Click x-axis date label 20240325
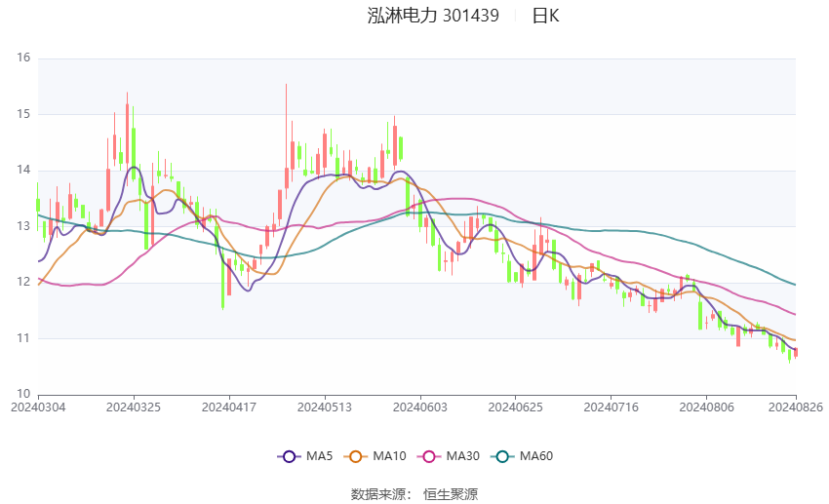829x504 pixels. point(134,407)
